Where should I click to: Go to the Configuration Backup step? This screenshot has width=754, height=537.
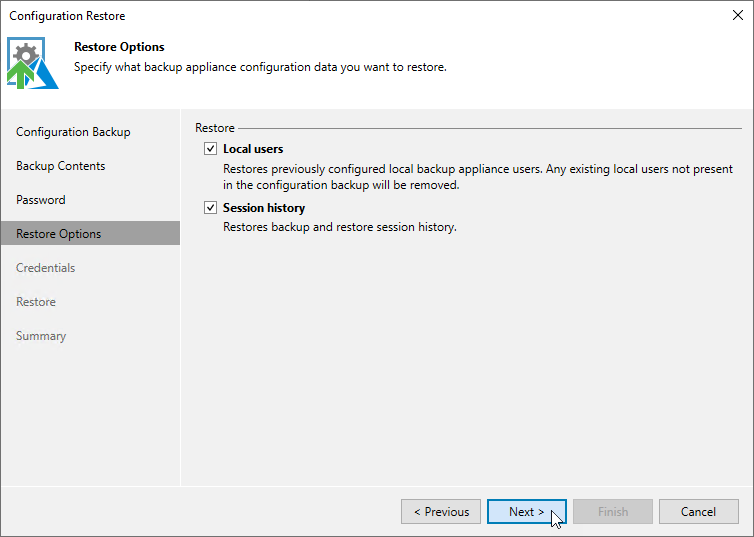click(x=73, y=132)
